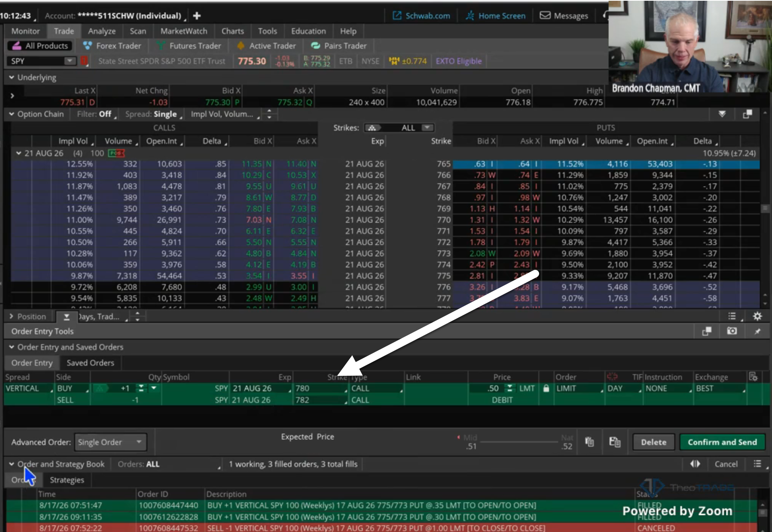Image resolution: width=772 pixels, height=532 pixels.
Task: Click the left-right arrows icon next to Cancel
Action: coord(695,464)
